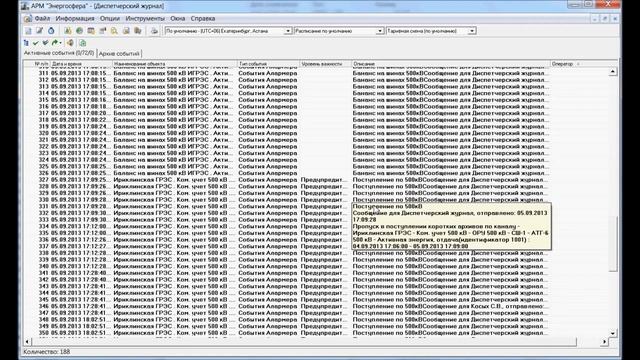Click the single green checkmark icon

pyautogui.click(x=36, y=43)
